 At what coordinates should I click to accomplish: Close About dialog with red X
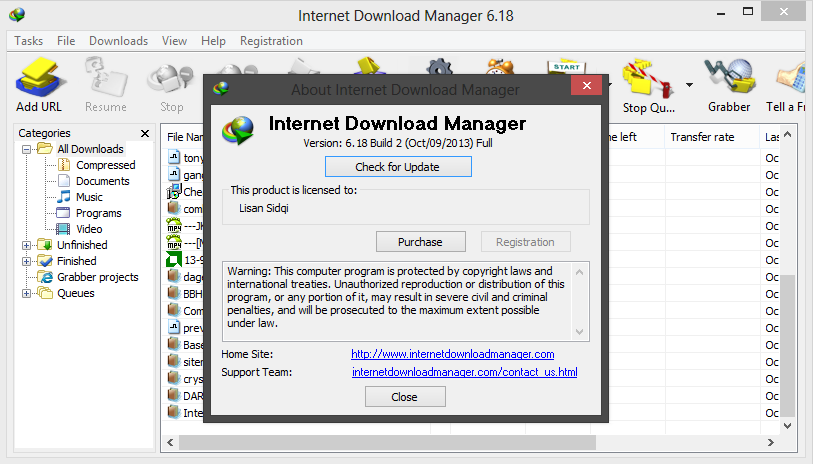click(x=586, y=86)
